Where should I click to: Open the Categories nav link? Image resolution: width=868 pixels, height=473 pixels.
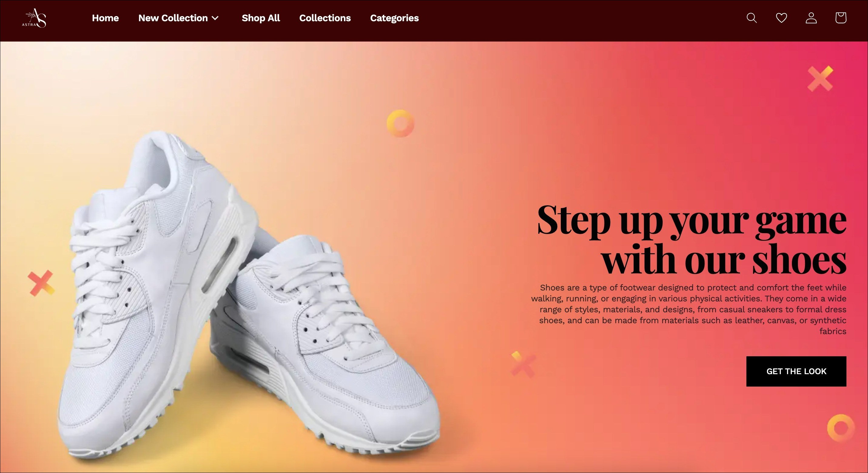(x=394, y=18)
